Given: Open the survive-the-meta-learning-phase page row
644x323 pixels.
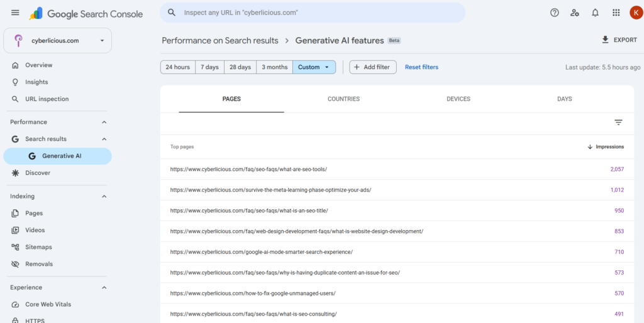Looking at the screenshot, I should [397, 190].
